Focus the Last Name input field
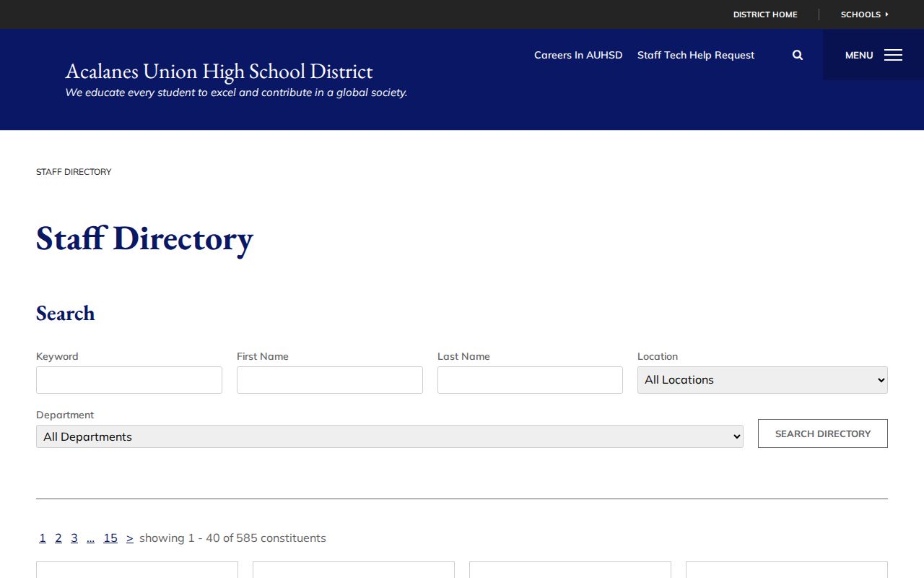This screenshot has width=924, height=578. pos(530,380)
